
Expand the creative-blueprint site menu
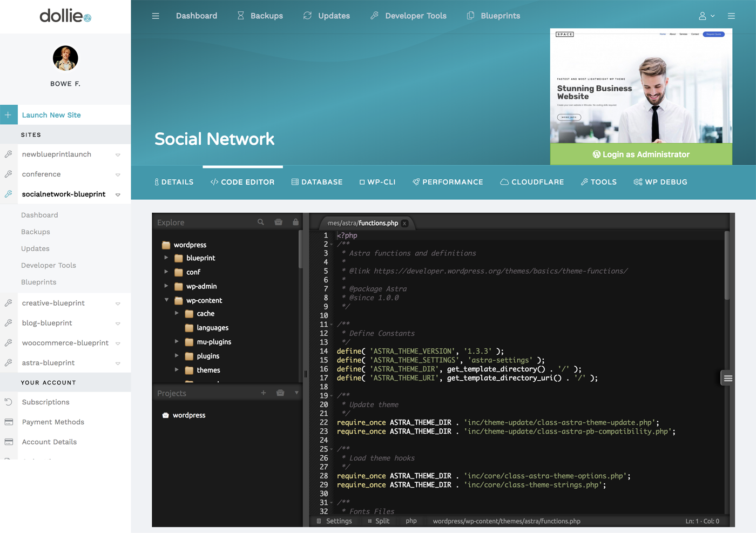[x=118, y=304]
